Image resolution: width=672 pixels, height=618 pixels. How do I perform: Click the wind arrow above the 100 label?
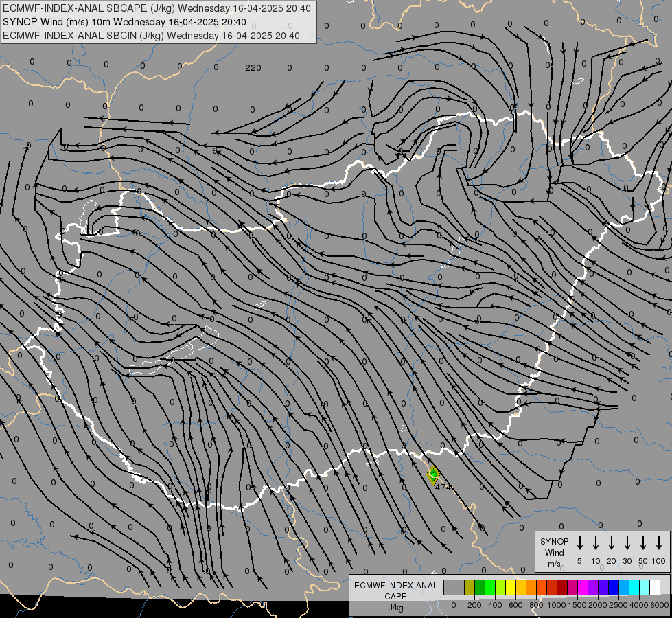(659, 542)
